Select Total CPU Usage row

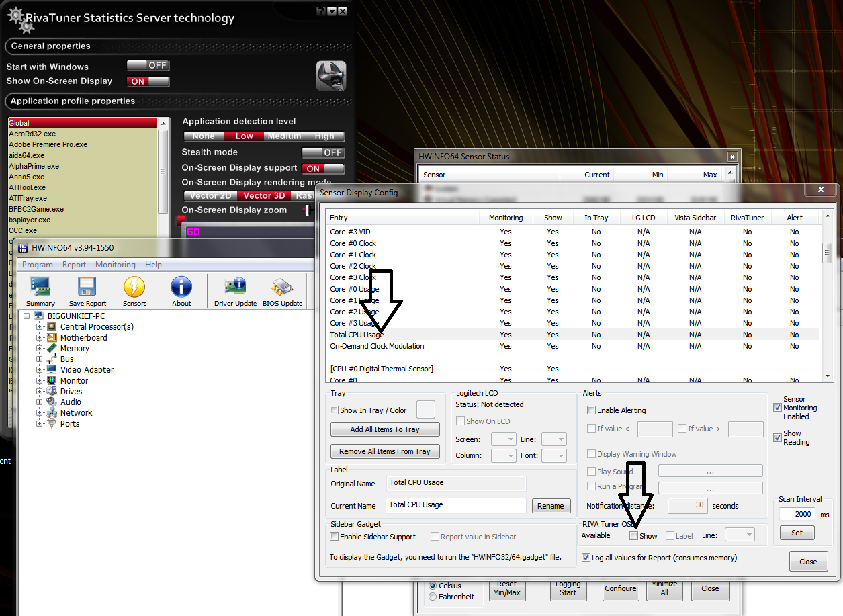pyautogui.click(x=572, y=335)
